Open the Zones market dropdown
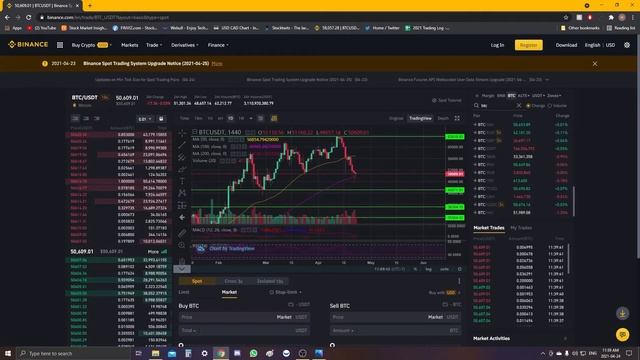The height and width of the screenshot is (360, 640). pyautogui.click(x=554, y=96)
